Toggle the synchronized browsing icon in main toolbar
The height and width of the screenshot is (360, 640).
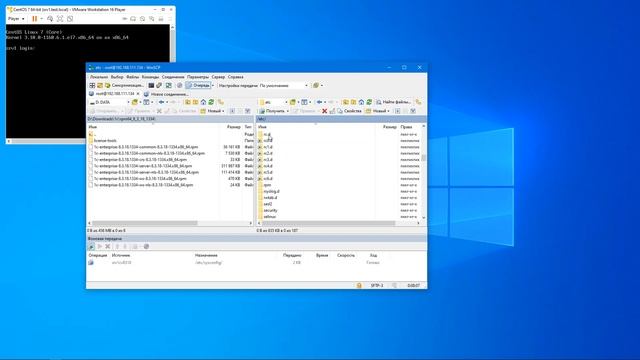169,85
